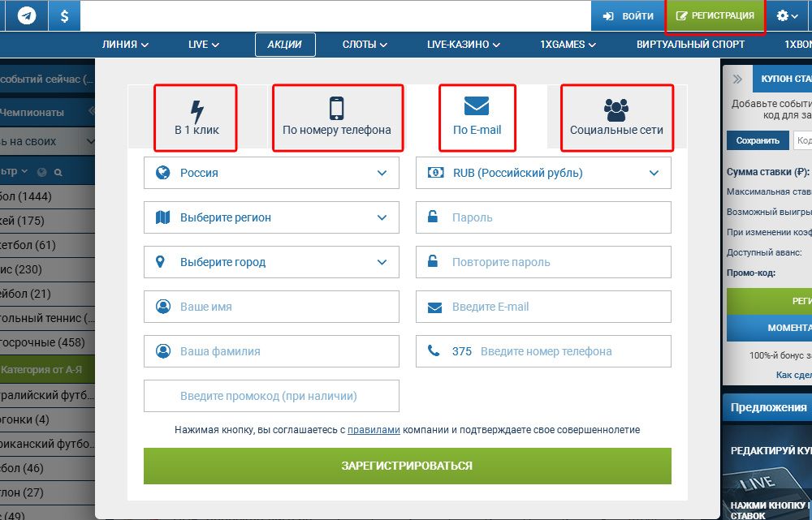The width and height of the screenshot is (812, 520).
Task: Expand the Выберите город dropdown
Action: point(271,262)
